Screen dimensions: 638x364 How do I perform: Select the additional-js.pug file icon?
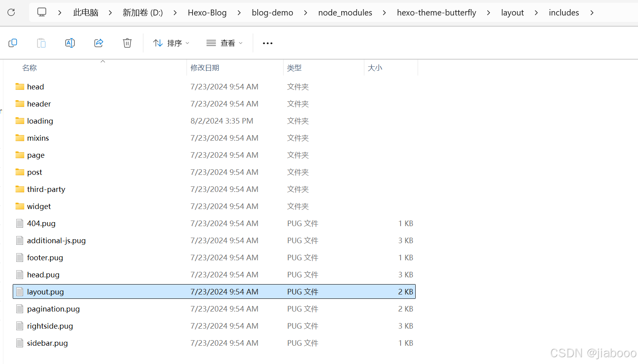20,240
